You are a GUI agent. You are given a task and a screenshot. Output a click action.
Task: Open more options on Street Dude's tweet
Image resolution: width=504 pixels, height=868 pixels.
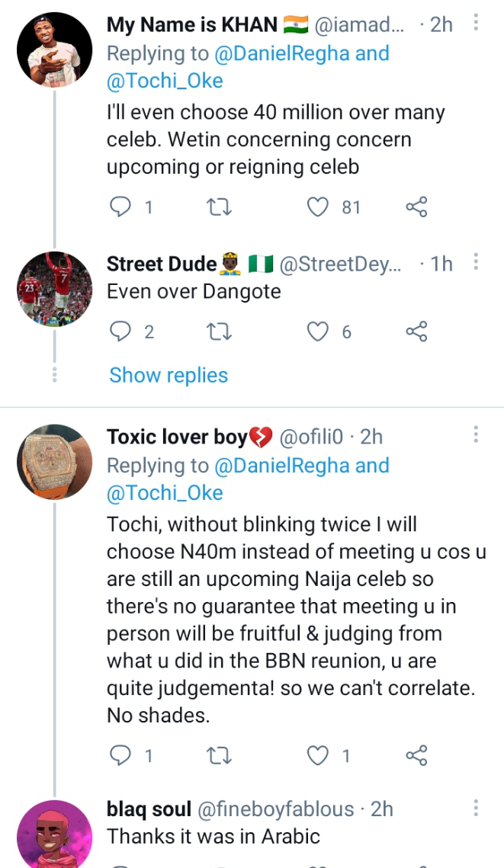[x=477, y=264]
